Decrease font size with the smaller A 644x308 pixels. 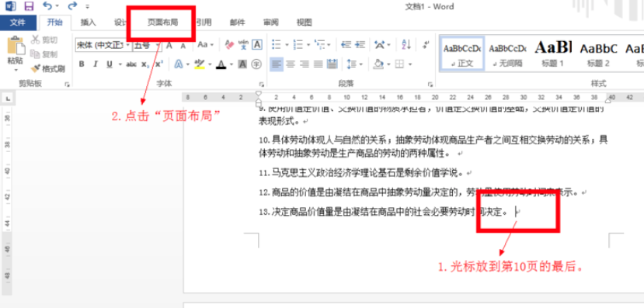tap(183, 45)
